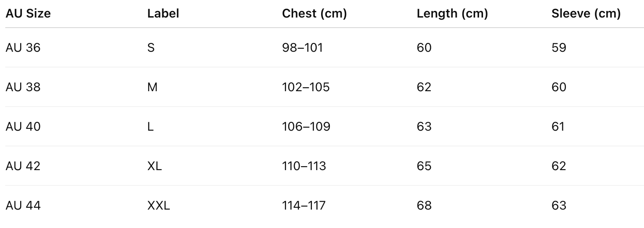The image size is (644, 228).
Task: Click the sleeve value 59
Action: [x=559, y=47]
